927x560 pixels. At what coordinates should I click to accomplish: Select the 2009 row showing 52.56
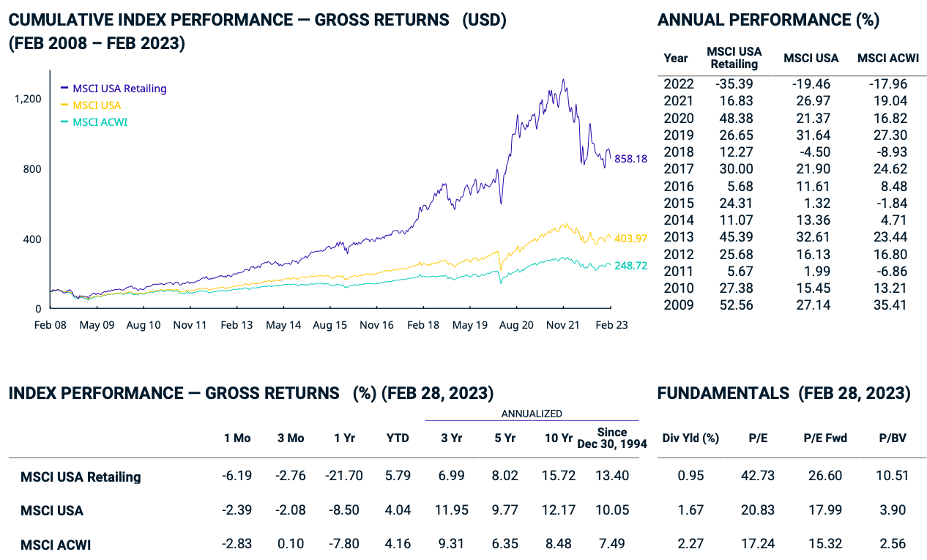(x=734, y=305)
